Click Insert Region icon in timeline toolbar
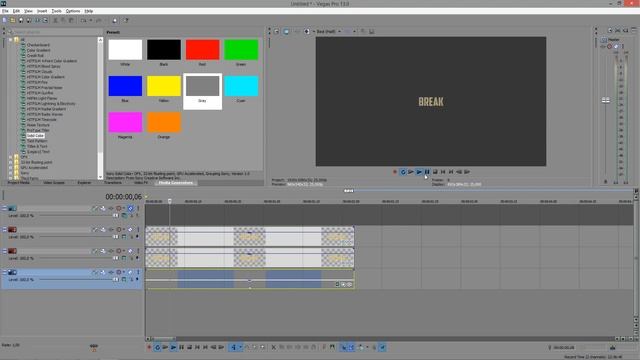Image resolution: width=640 pixels, height=360 pixels. 332,347
